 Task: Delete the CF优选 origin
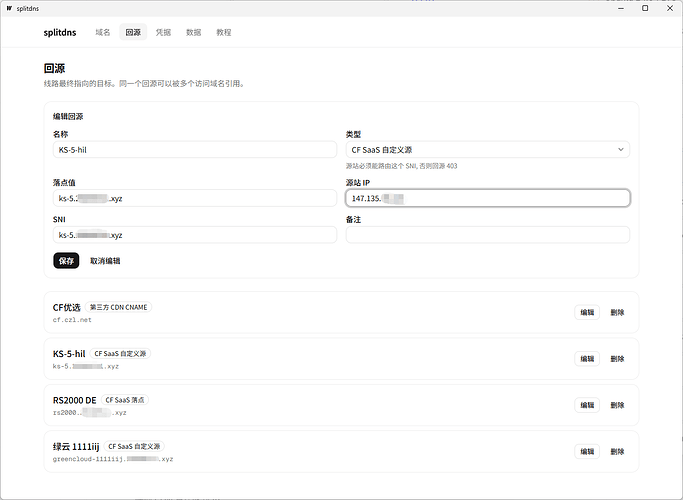(617, 312)
